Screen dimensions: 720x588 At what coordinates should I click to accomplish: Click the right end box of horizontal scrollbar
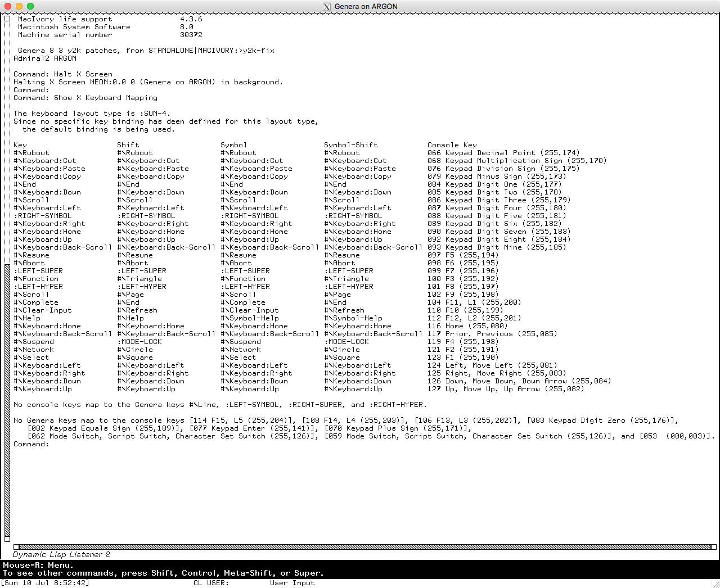click(713, 546)
